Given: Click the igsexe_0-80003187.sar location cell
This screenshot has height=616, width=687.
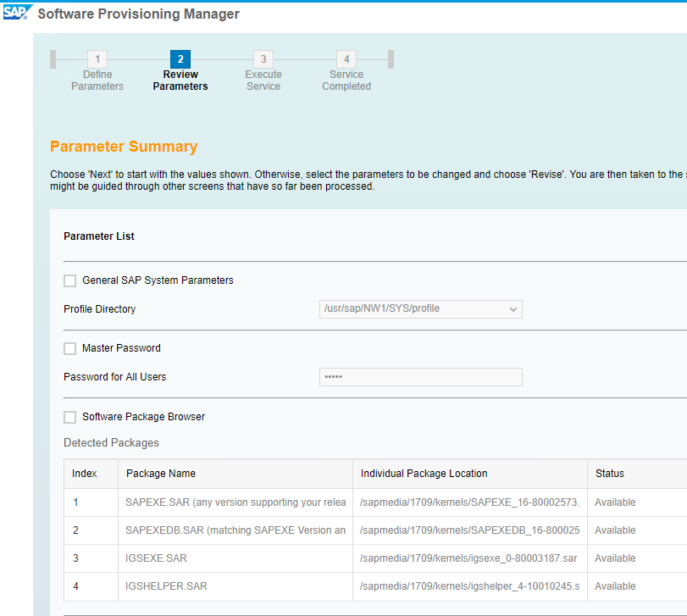Looking at the screenshot, I should pyautogui.click(x=469, y=558).
